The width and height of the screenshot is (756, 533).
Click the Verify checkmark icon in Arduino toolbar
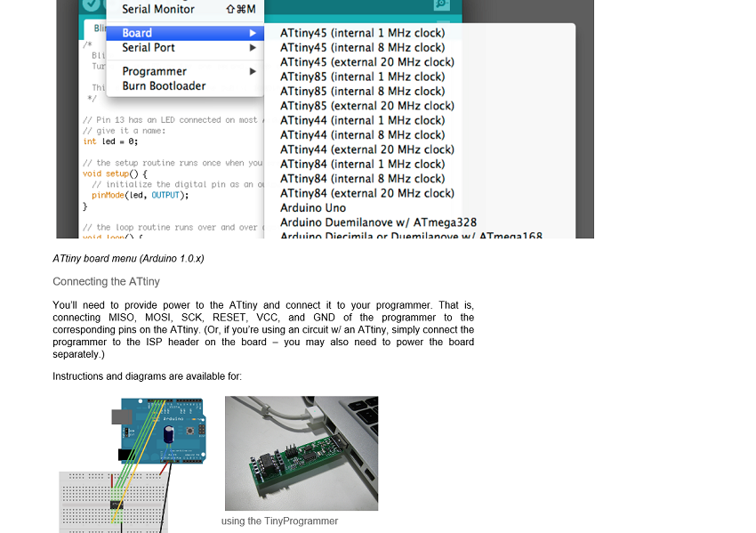pos(90,4)
